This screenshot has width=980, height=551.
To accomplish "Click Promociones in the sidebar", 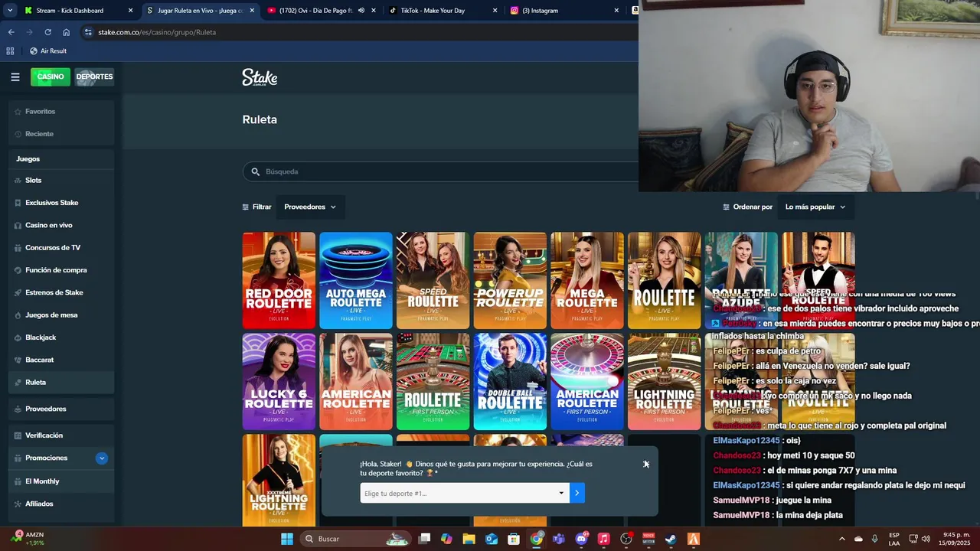I will (46, 458).
